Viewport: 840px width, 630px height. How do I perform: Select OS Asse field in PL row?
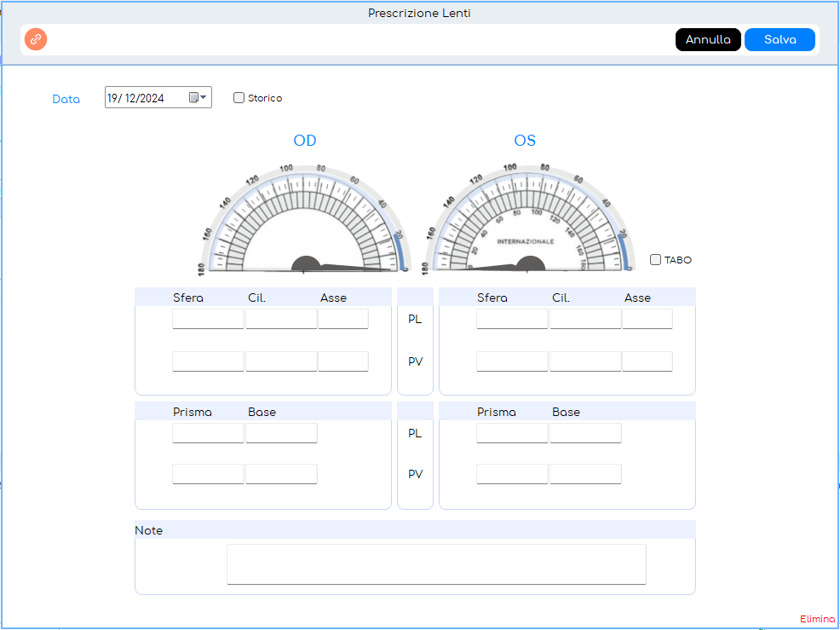coord(647,319)
